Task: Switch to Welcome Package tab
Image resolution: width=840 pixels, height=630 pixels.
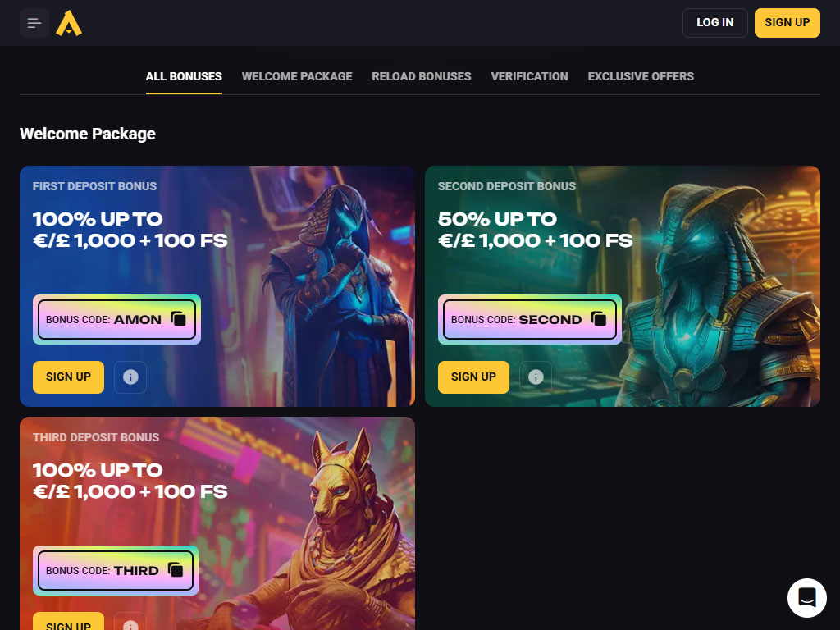Action: tap(297, 76)
